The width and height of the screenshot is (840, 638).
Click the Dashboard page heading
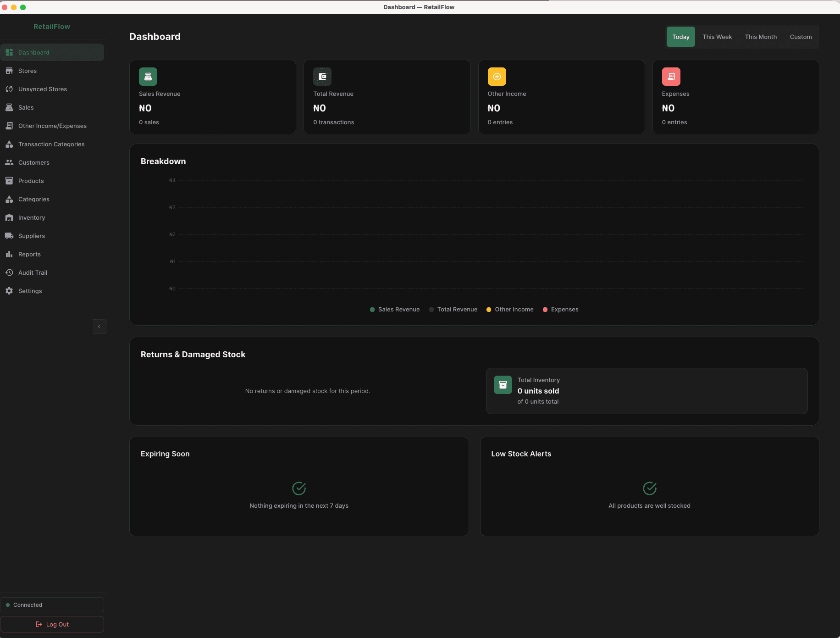coord(155,37)
